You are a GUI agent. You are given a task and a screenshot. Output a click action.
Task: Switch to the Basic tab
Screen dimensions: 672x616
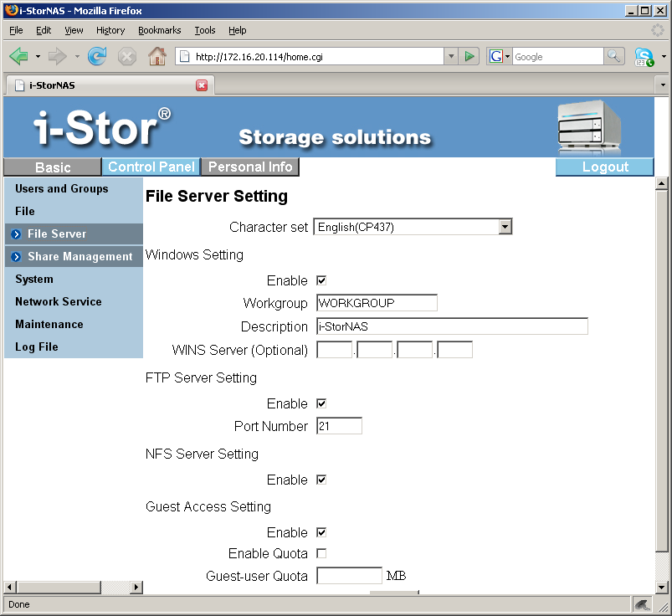click(53, 167)
